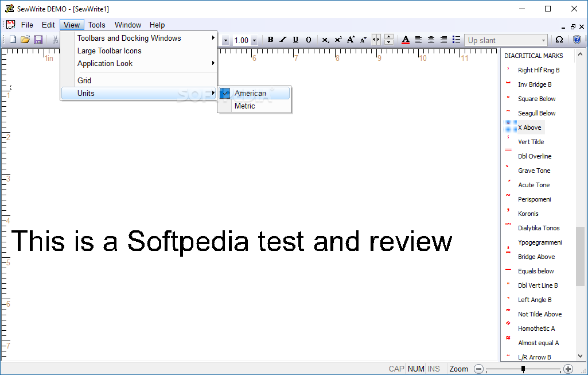Image resolution: width=588 pixels, height=375 pixels.
Task: Open the dropdown arrow left of 1.00
Action: tap(225, 40)
